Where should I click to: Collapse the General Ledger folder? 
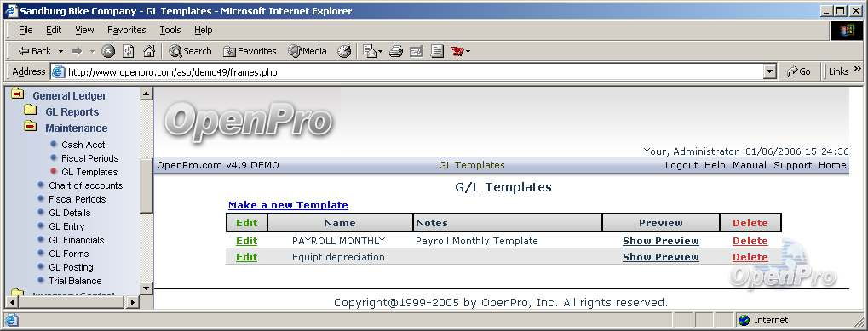(x=17, y=94)
